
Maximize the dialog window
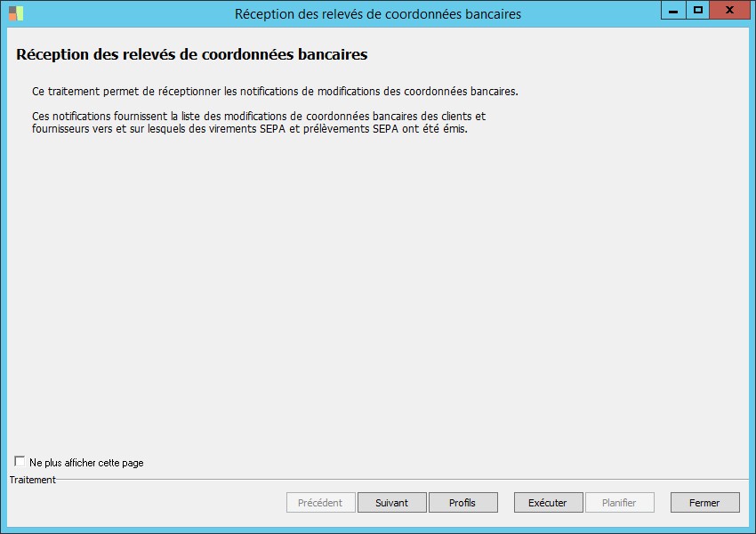[x=697, y=10]
